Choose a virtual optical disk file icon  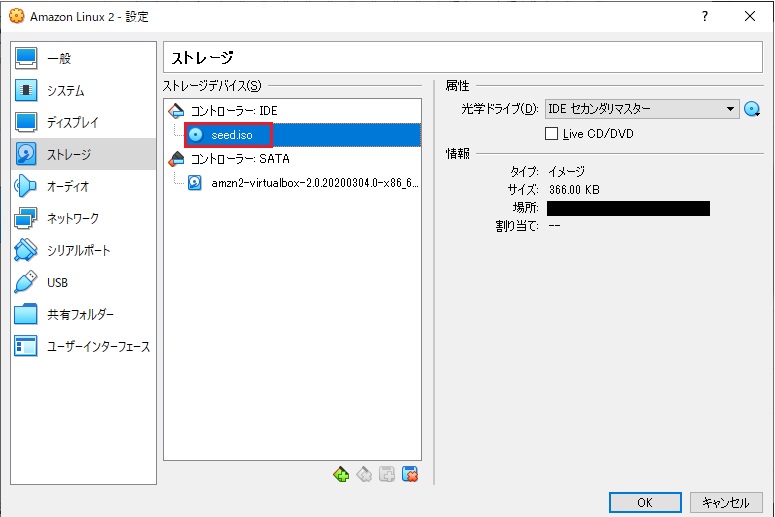tap(752, 109)
